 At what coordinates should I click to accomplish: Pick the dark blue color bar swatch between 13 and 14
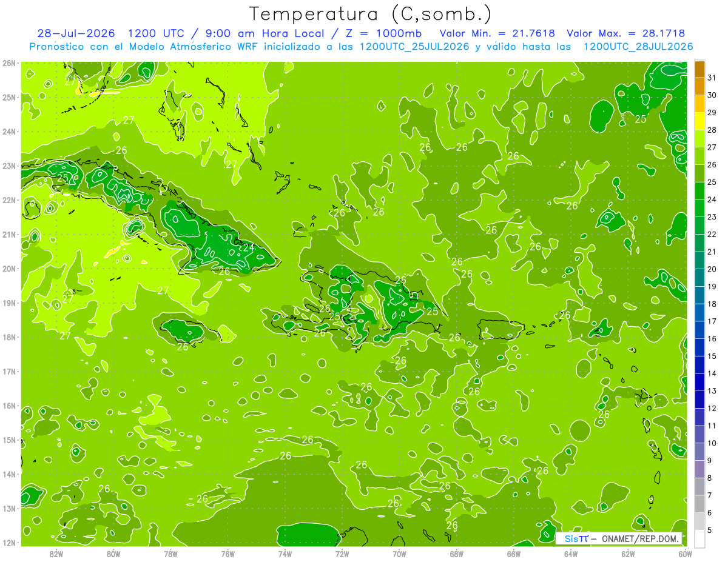[699, 382]
